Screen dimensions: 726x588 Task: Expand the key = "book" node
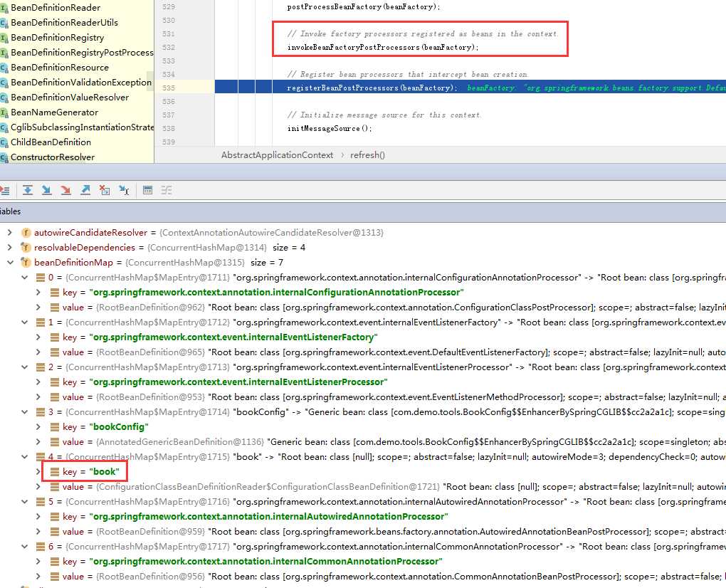click(x=38, y=471)
